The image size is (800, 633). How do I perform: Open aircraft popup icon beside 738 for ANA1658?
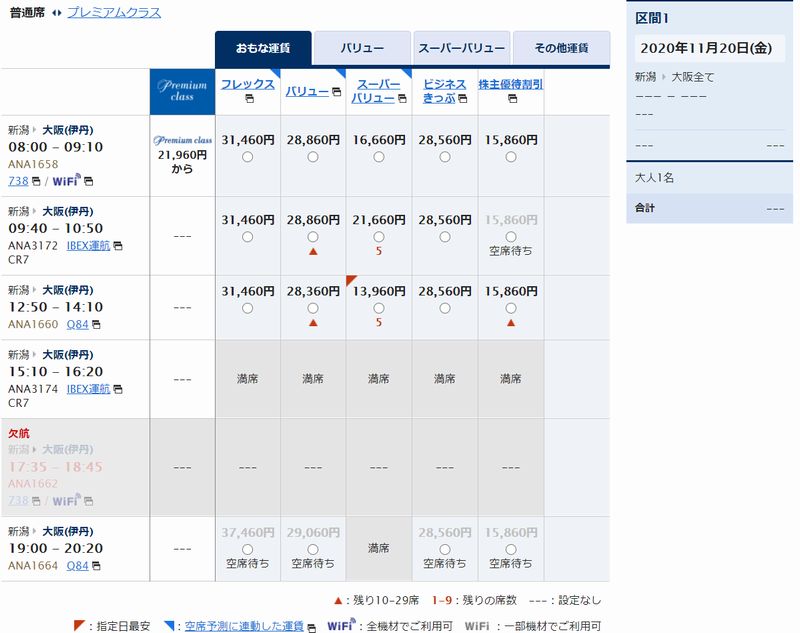(36, 181)
